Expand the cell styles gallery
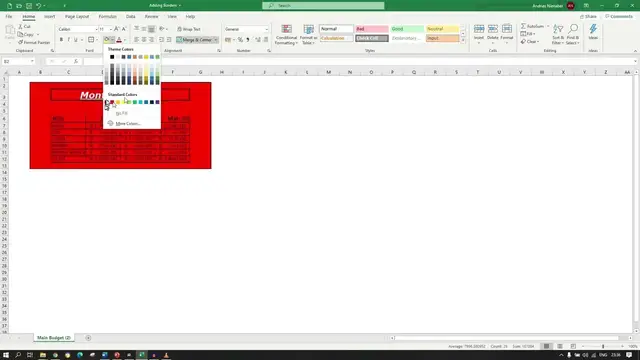640x360 pixels. pos(463,40)
